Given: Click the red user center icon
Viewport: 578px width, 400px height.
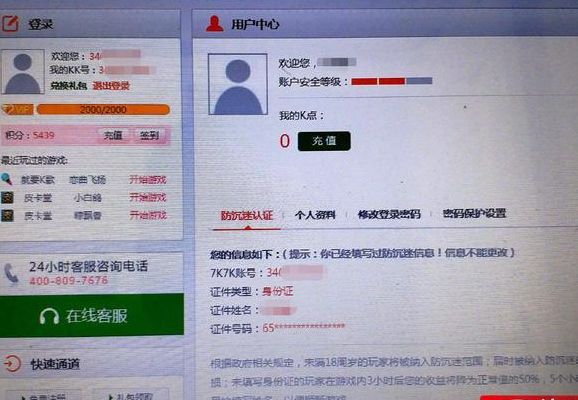Looking at the screenshot, I should [215, 24].
